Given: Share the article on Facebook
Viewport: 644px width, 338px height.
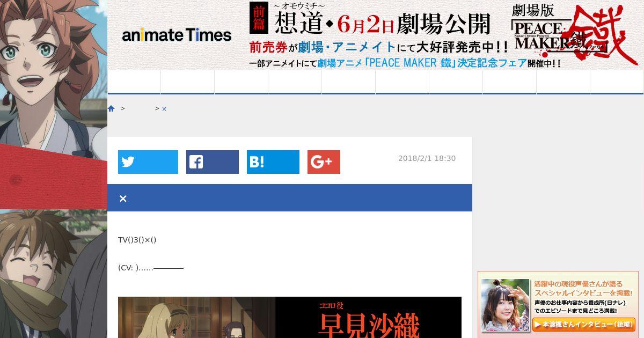Looking at the screenshot, I should (213, 162).
